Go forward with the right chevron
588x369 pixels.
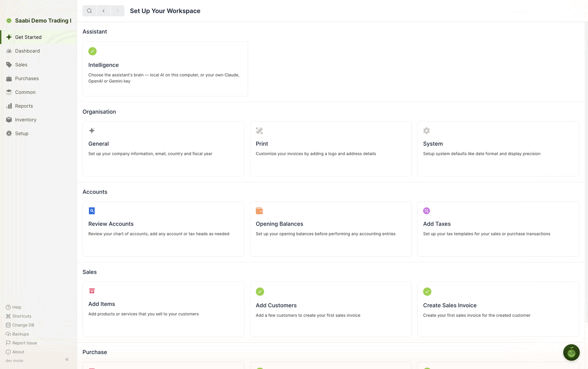[x=118, y=11]
